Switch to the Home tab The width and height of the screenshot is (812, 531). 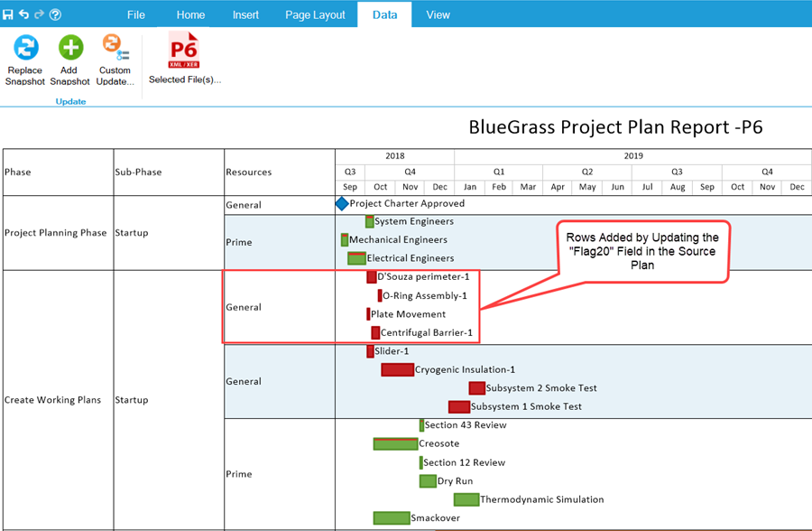click(x=190, y=14)
